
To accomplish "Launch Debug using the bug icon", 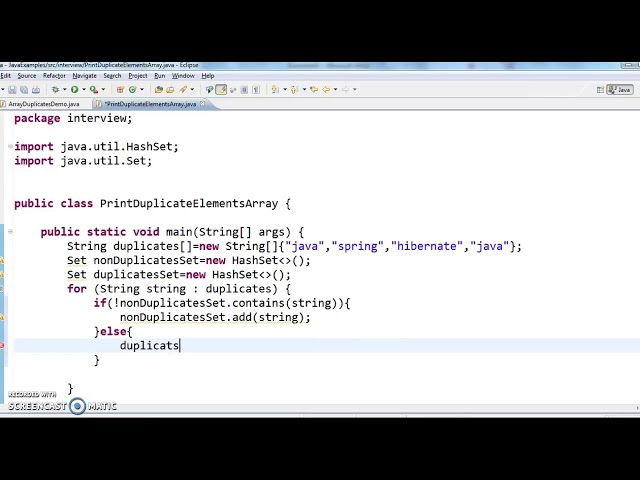I will pos(55,89).
